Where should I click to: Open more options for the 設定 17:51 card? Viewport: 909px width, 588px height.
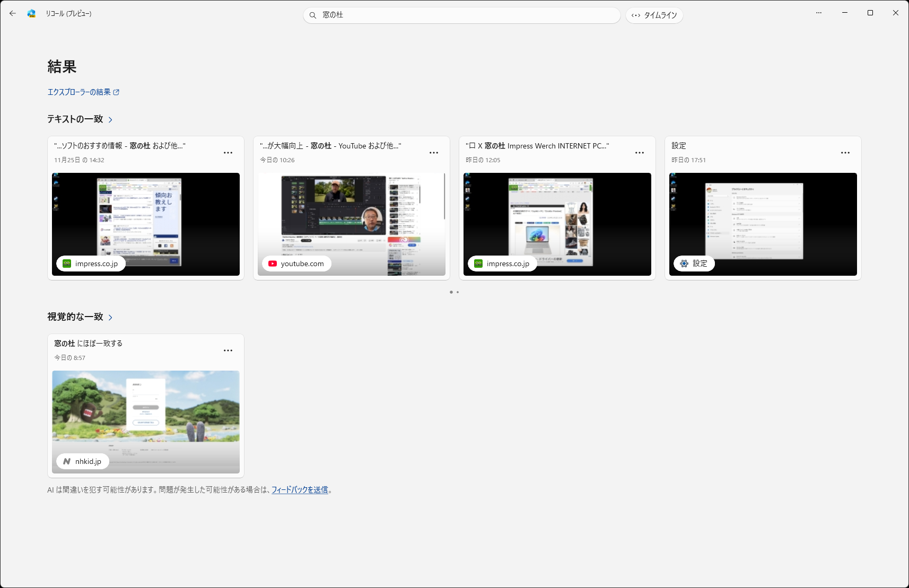coord(845,153)
